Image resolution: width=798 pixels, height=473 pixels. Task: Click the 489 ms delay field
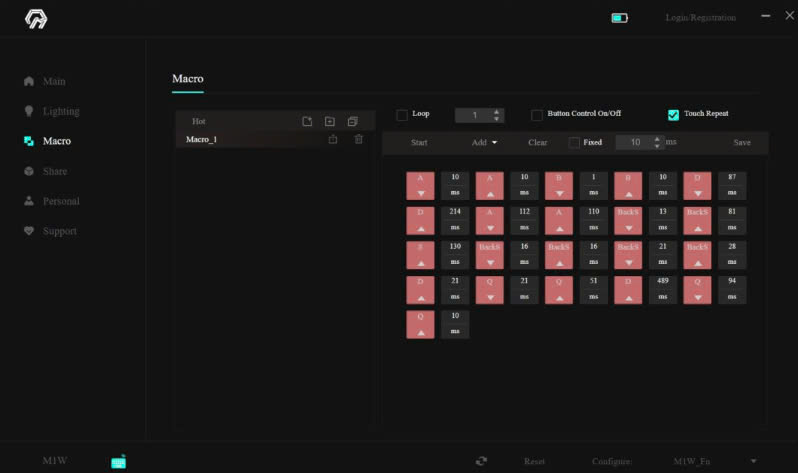(662, 290)
